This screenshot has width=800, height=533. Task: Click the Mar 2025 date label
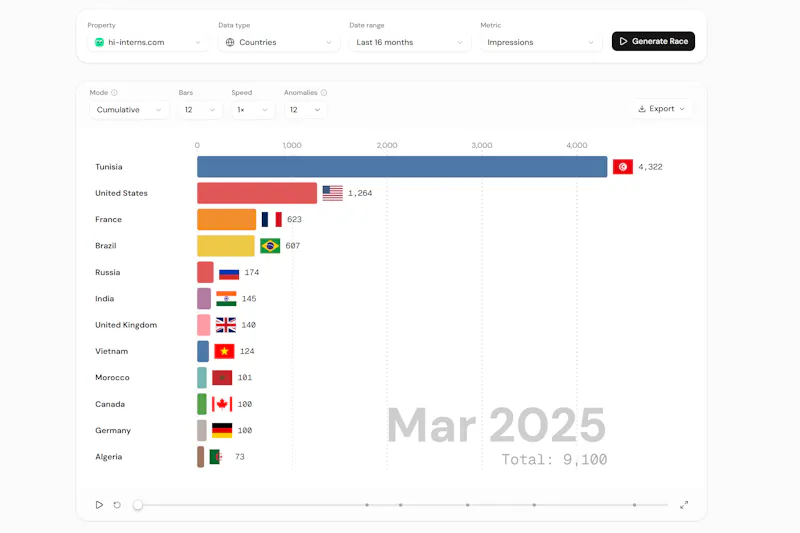496,425
